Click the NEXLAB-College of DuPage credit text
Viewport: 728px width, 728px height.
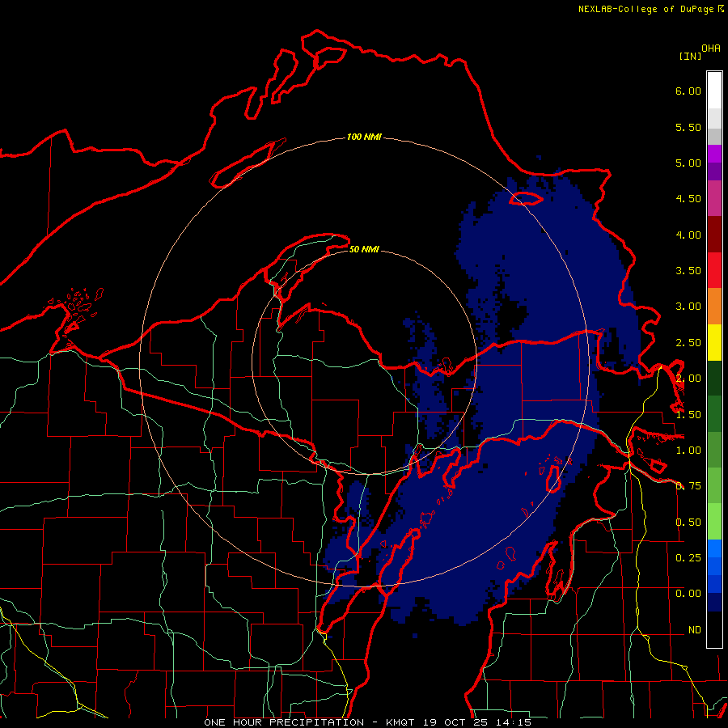click(645, 9)
